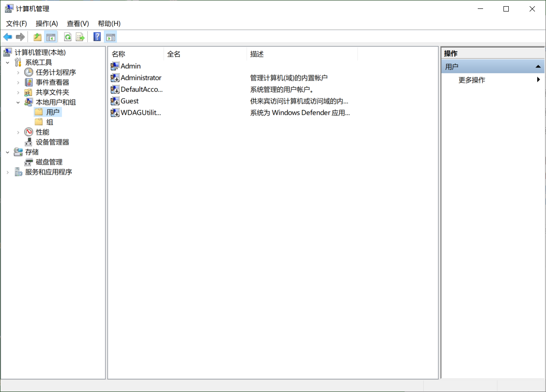Open the 查看(V) menu
The width and height of the screenshot is (546, 392).
point(78,23)
